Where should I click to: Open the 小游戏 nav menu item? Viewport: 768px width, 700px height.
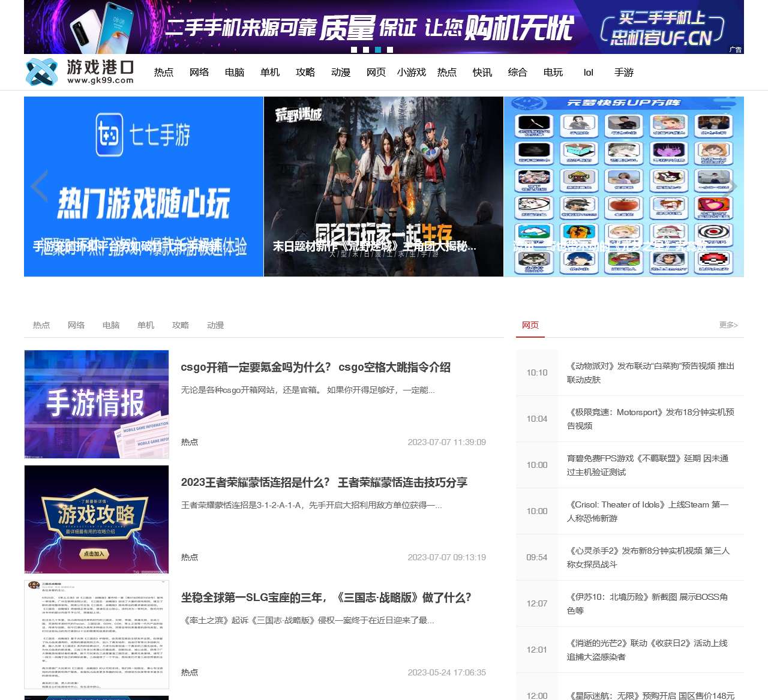(x=411, y=72)
